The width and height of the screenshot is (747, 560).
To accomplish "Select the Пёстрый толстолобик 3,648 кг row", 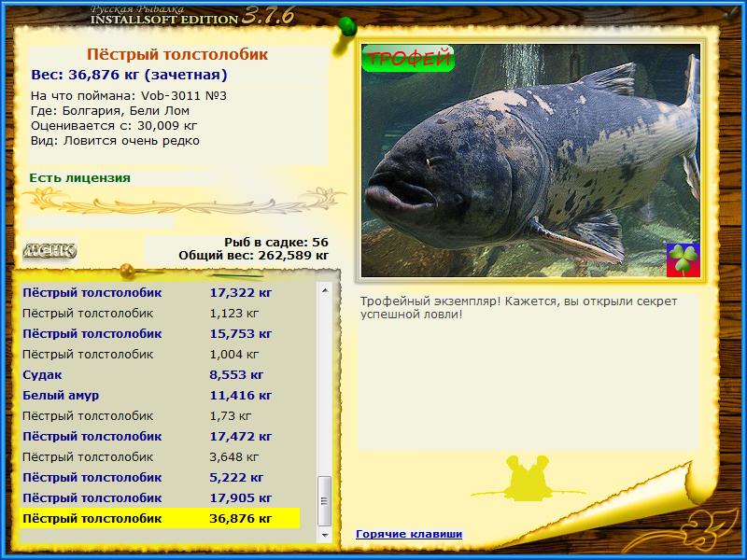I will [x=160, y=456].
